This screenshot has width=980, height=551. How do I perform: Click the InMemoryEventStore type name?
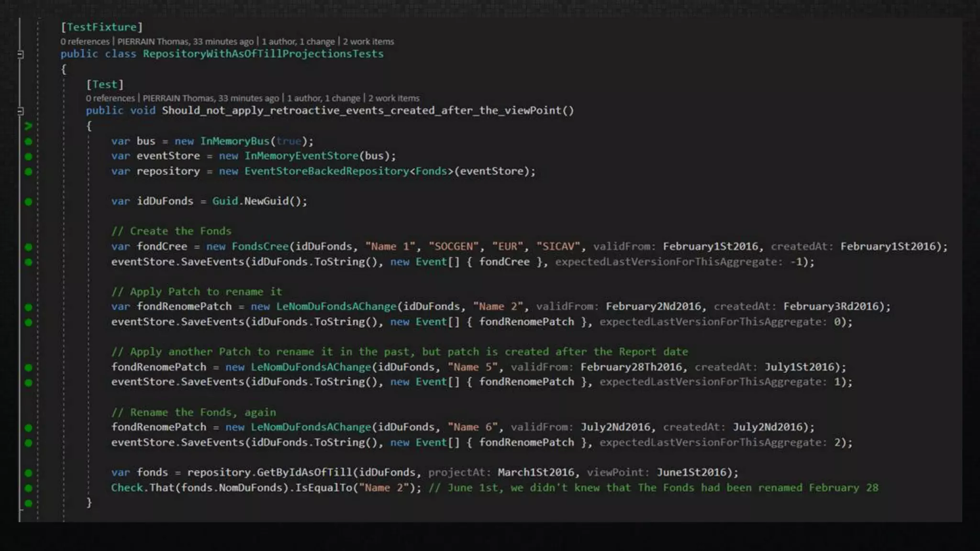(x=301, y=156)
